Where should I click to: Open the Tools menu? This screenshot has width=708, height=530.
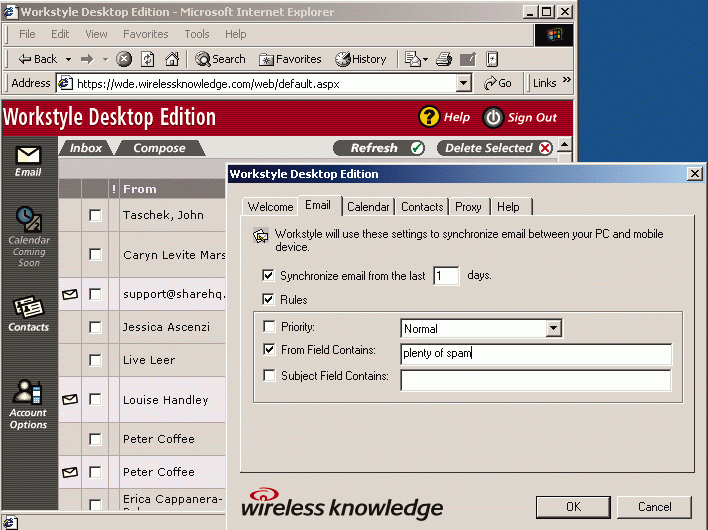click(x=197, y=34)
